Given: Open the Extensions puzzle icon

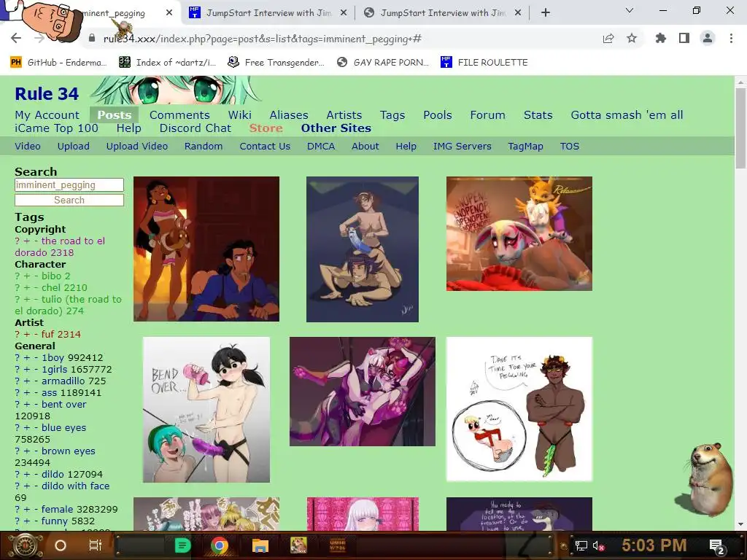Looking at the screenshot, I should pos(661,39).
